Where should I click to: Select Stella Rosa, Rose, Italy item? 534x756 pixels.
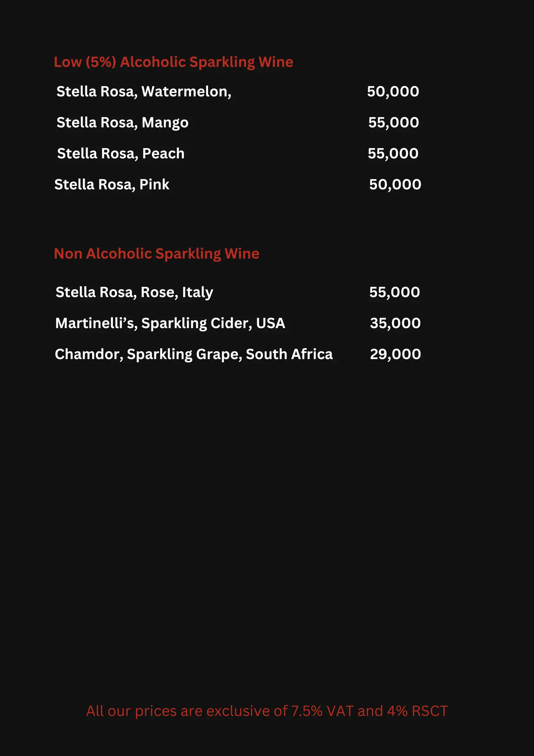[x=134, y=292]
